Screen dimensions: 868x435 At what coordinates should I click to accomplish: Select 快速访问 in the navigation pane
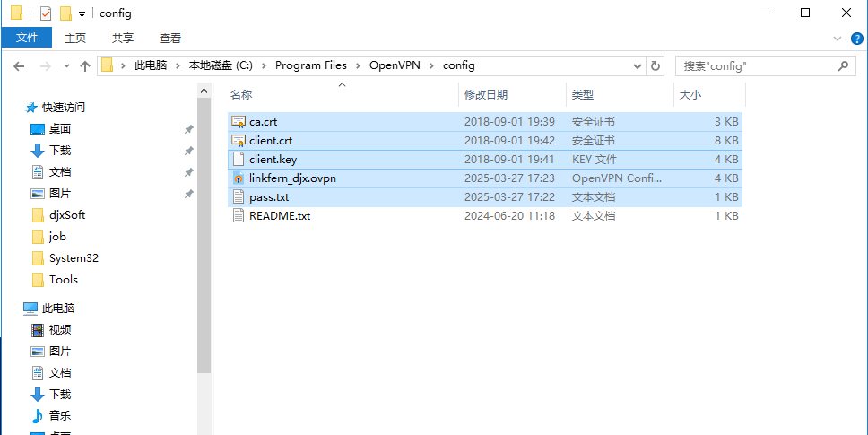[x=63, y=108]
